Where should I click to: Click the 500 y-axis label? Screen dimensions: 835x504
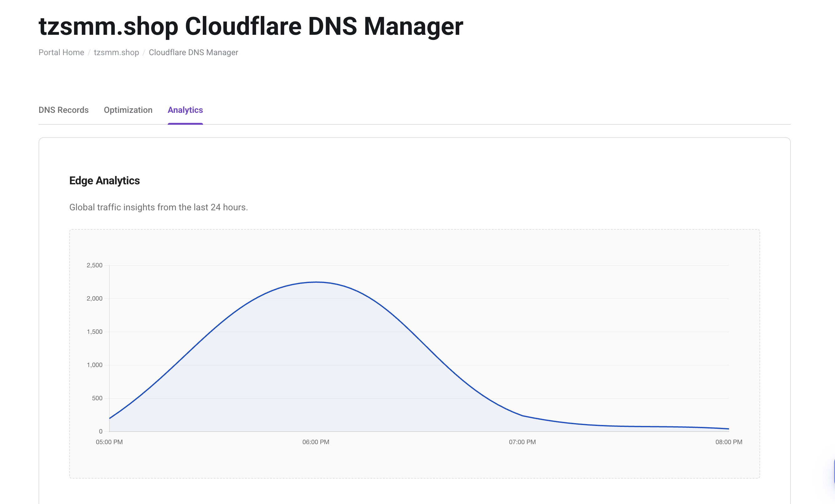coord(97,398)
